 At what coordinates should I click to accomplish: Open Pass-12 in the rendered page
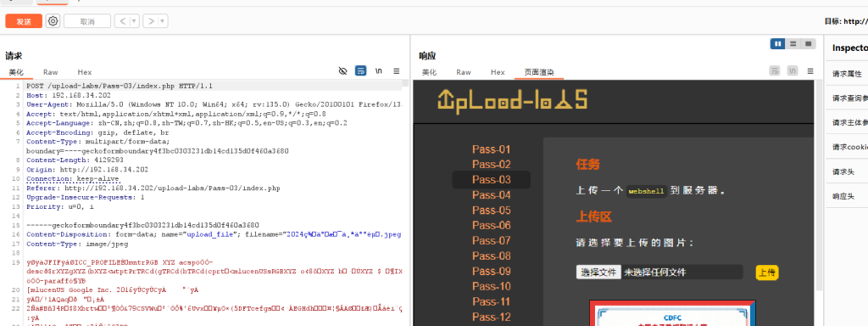[491, 318]
